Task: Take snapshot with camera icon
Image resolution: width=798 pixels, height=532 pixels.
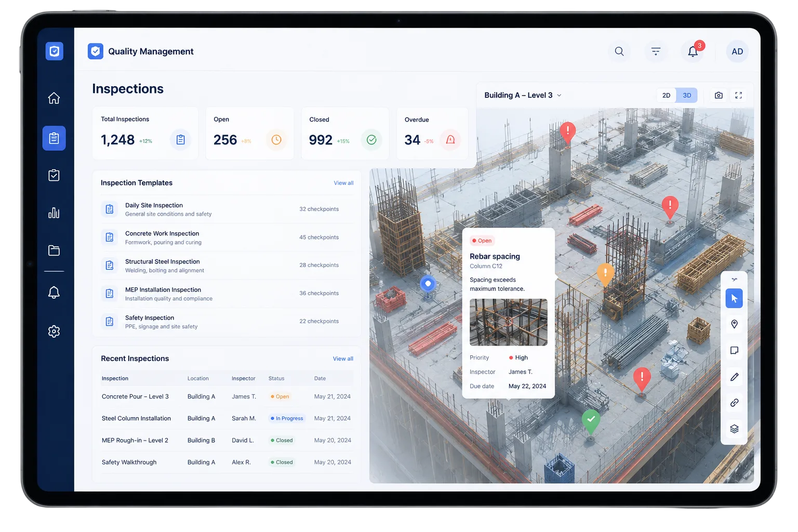Action: tap(719, 96)
